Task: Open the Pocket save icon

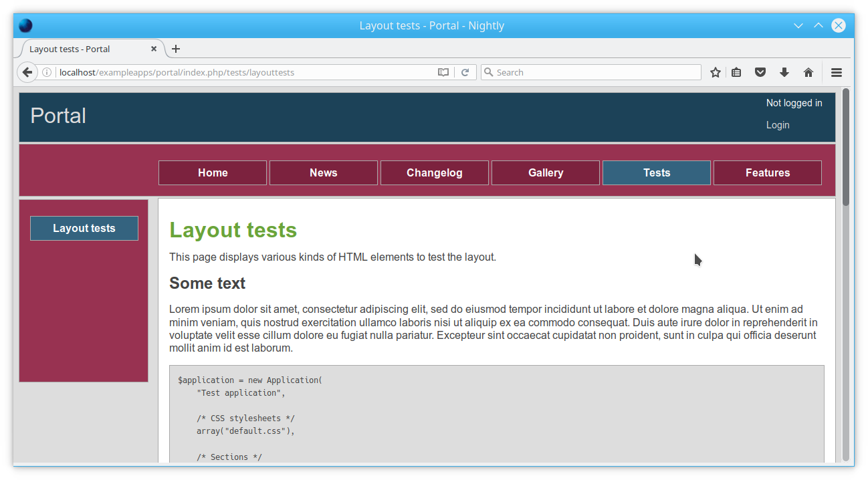Action: click(760, 72)
